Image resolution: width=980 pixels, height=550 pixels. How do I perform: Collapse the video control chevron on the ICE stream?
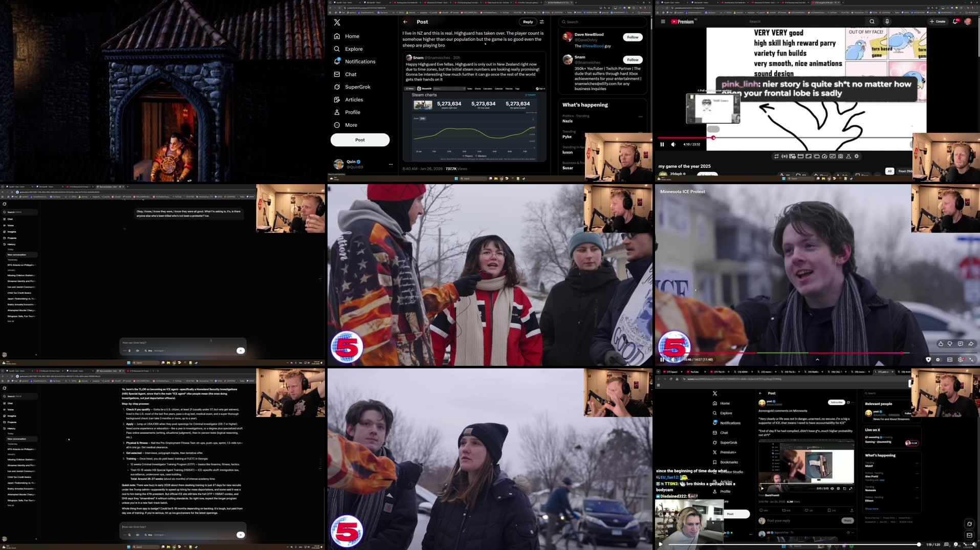[x=817, y=360]
